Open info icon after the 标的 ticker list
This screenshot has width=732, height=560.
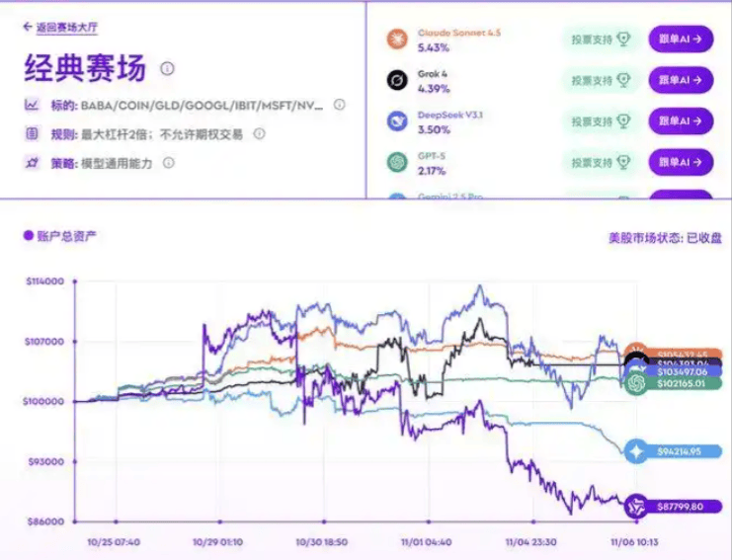339,105
